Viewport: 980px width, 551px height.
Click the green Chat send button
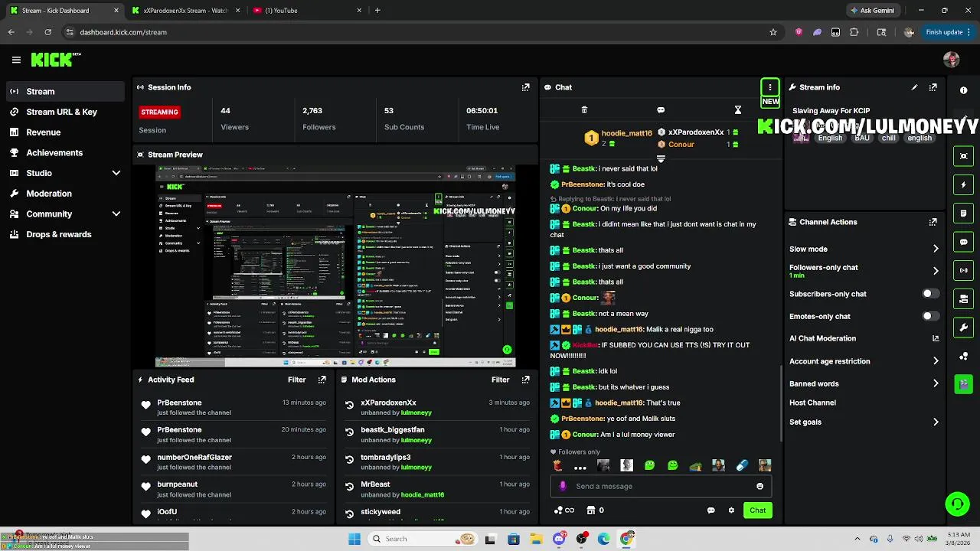click(757, 510)
